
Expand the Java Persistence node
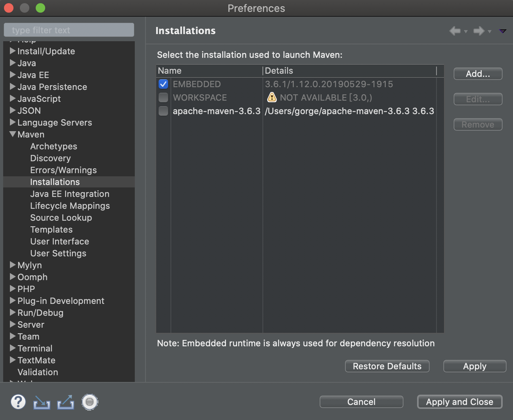coord(13,86)
